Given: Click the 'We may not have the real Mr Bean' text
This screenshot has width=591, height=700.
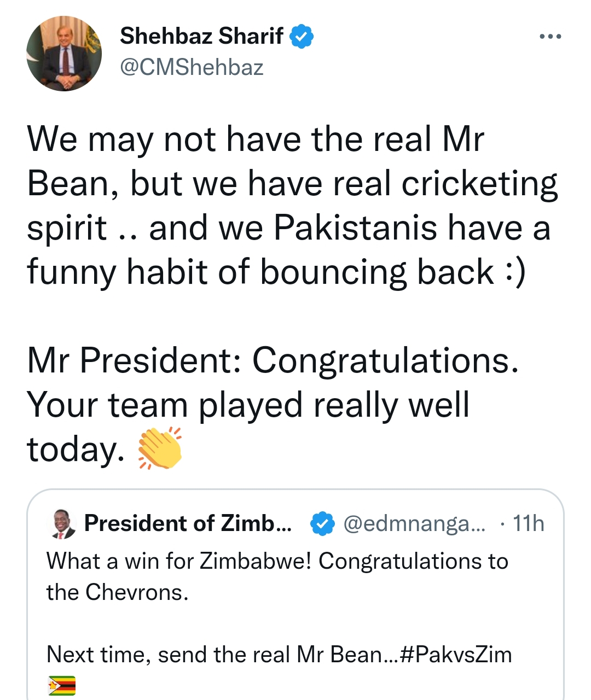Looking at the screenshot, I should click(x=255, y=139).
